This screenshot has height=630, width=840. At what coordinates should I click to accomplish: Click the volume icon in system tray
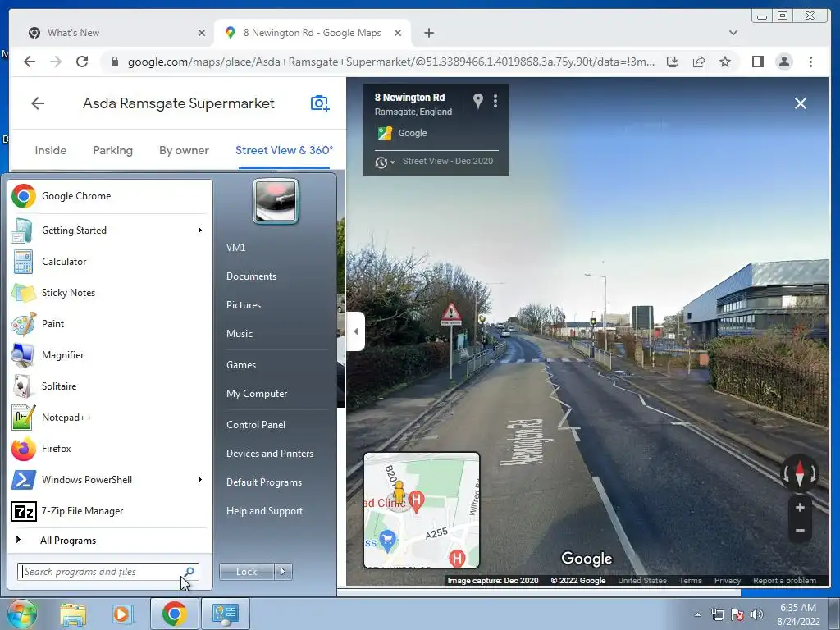757,614
